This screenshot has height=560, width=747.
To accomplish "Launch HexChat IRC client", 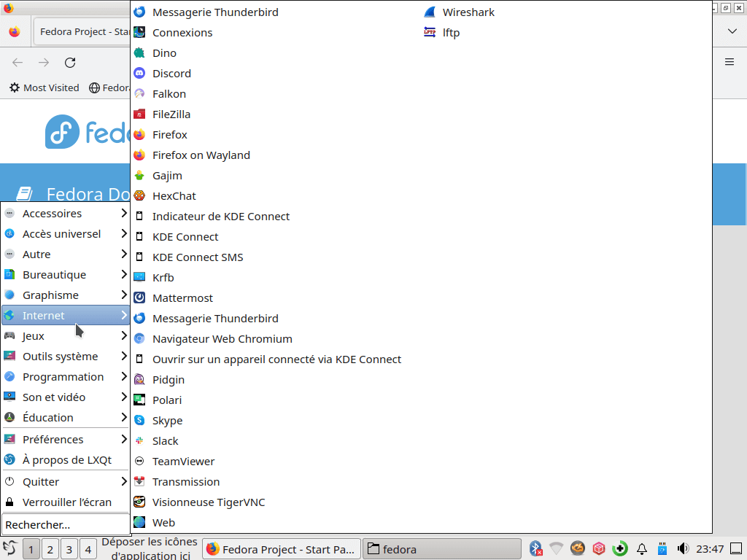I will pyautogui.click(x=164, y=196).
